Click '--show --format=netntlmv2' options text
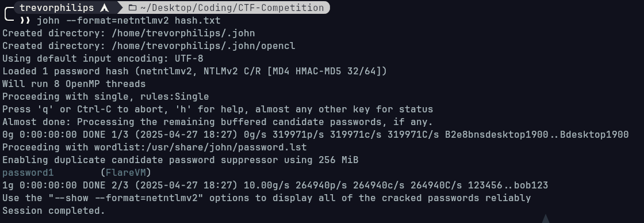644x223 pixels. coord(126,198)
